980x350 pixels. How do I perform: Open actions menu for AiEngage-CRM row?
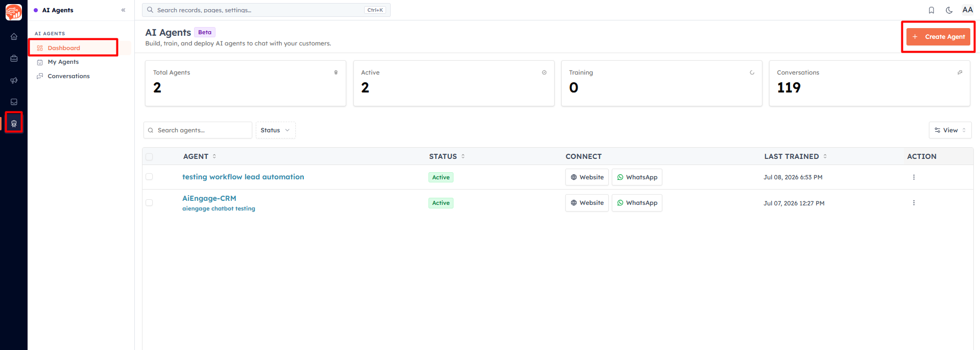[x=914, y=203]
